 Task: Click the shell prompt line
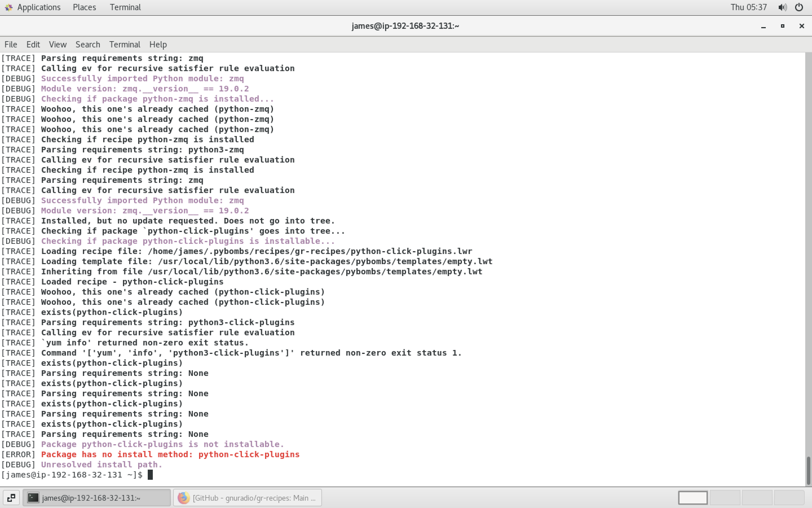click(77, 475)
